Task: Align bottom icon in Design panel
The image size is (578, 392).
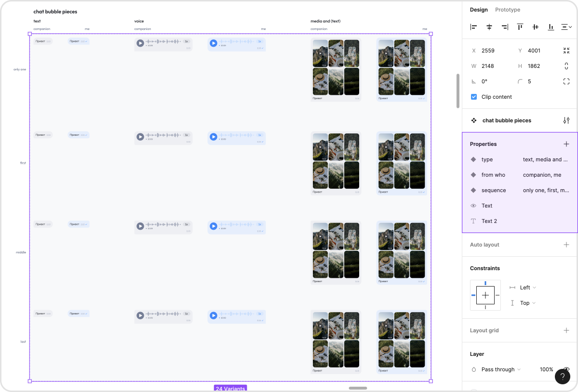Action: click(x=551, y=27)
